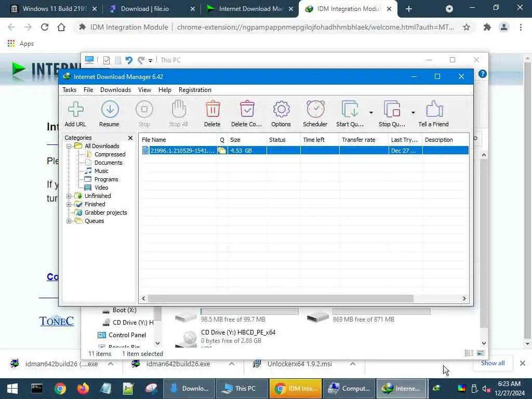Expand the Unfinished tree node
The image size is (532, 399).
pyautogui.click(x=69, y=196)
